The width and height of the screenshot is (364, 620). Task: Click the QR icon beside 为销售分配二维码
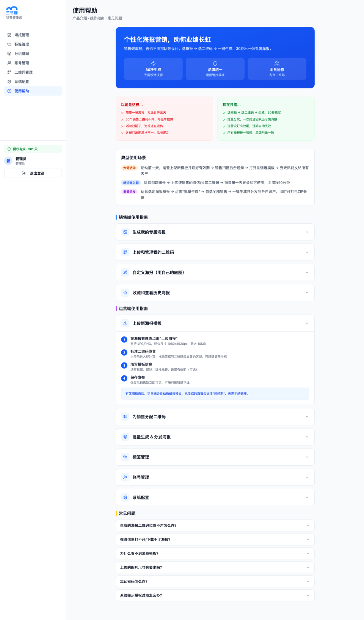[125, 417]
